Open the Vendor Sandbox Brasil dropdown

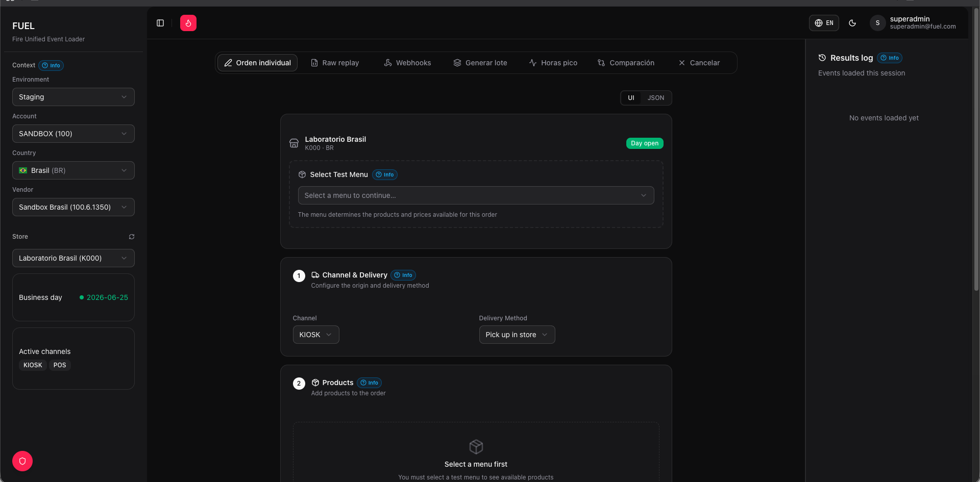pos(73,207)
